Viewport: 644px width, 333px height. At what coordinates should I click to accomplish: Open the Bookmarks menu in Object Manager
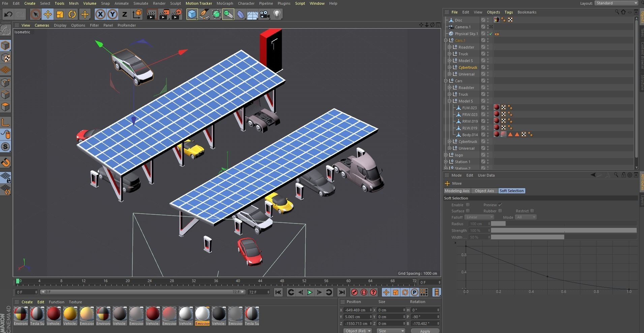527,12
